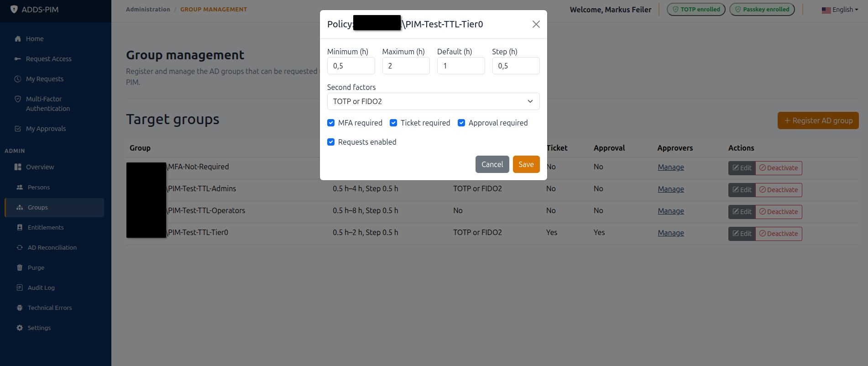
Task: Click the Maximum (h) input field
Action: pyautogui.click(x=406, y=66)
